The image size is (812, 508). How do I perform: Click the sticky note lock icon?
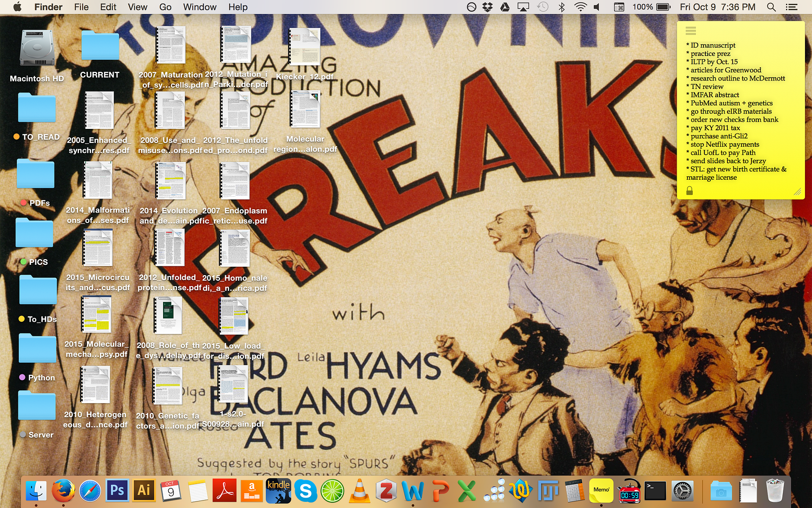tap(689, 190)
